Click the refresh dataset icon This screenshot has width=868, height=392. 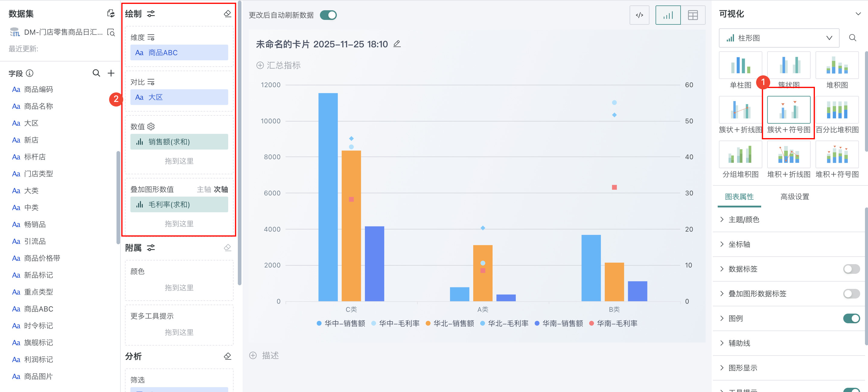(110, 14)
